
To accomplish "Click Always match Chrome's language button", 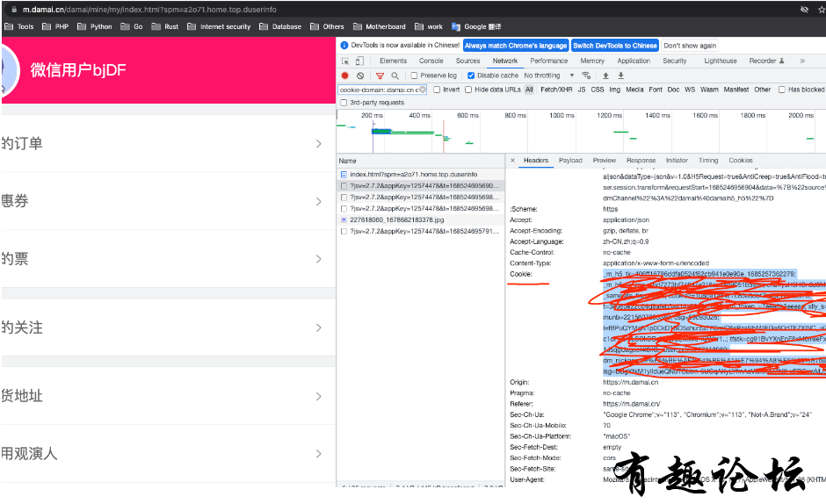I will click(516, 46).
